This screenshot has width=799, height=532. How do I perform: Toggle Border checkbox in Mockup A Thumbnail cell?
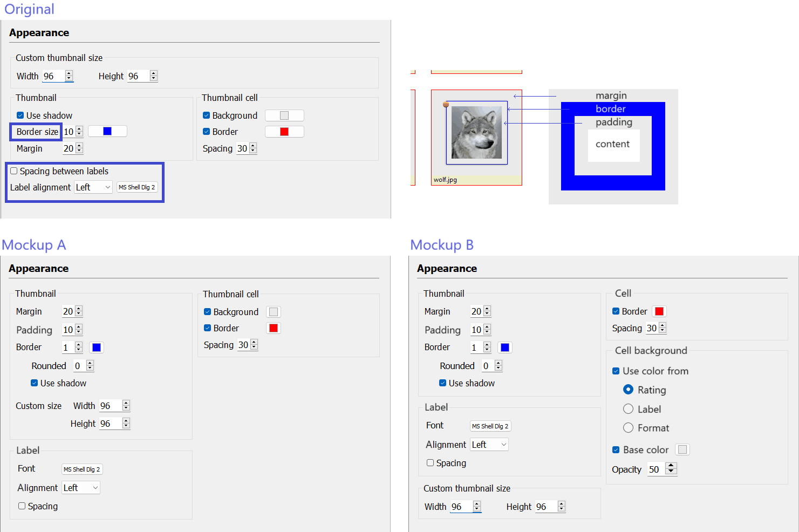click(x=207, y=328)
